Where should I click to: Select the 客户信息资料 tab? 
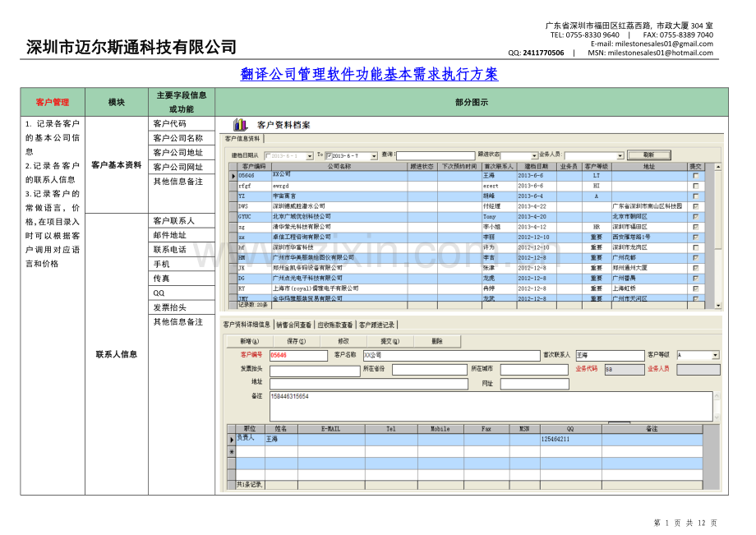242,139
